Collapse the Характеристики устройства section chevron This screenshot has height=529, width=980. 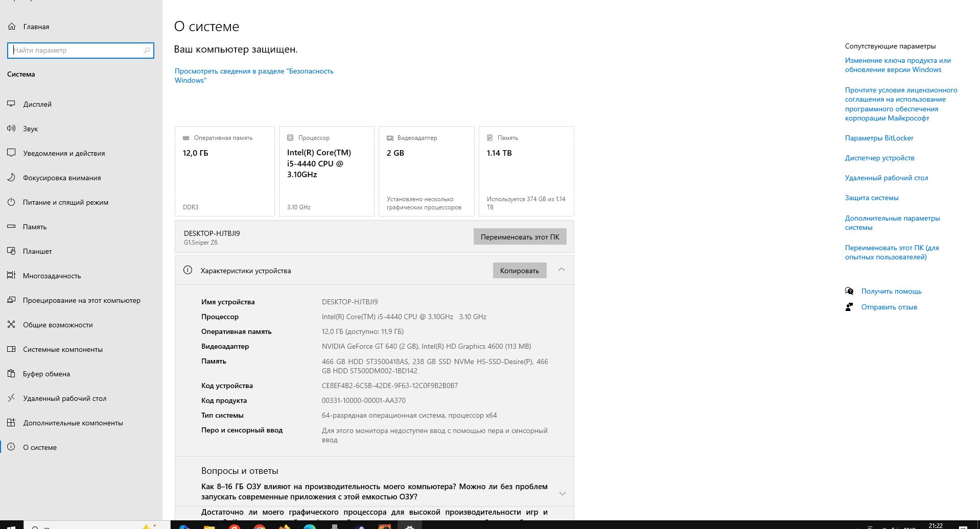click(x=562, y=270)
